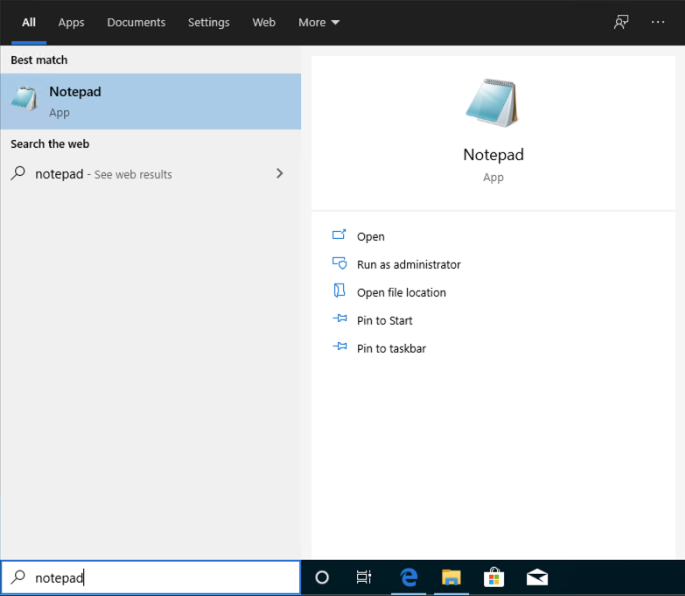Viewport: 685px width, 596px height.
Task: Choose Run as administrator
Action: (x=408, y=264)
